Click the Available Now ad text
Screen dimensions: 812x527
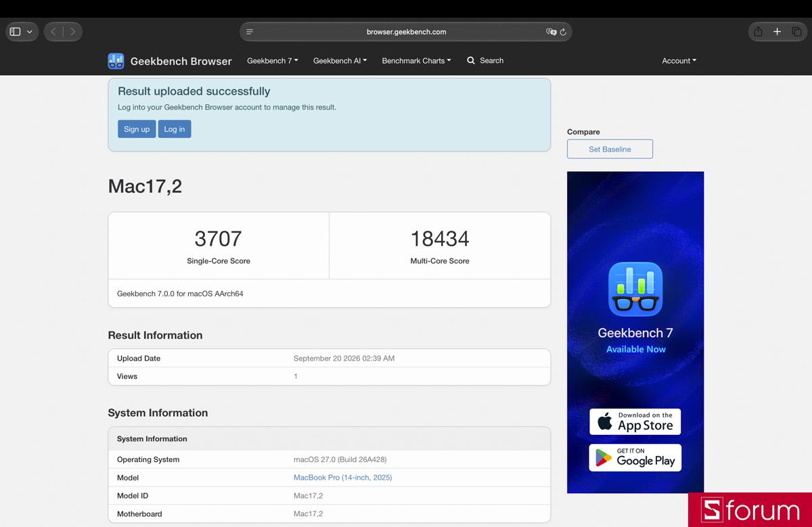click(636, 349)
